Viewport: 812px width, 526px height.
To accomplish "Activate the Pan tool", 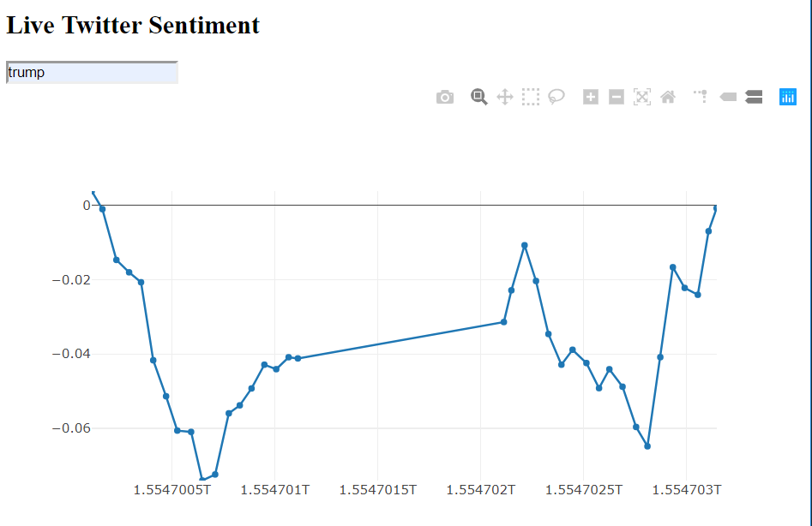I will 504,97.
